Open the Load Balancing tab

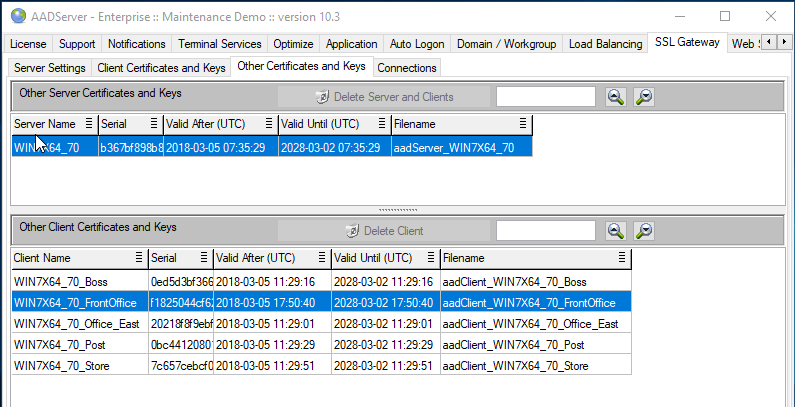coord(606,44)
